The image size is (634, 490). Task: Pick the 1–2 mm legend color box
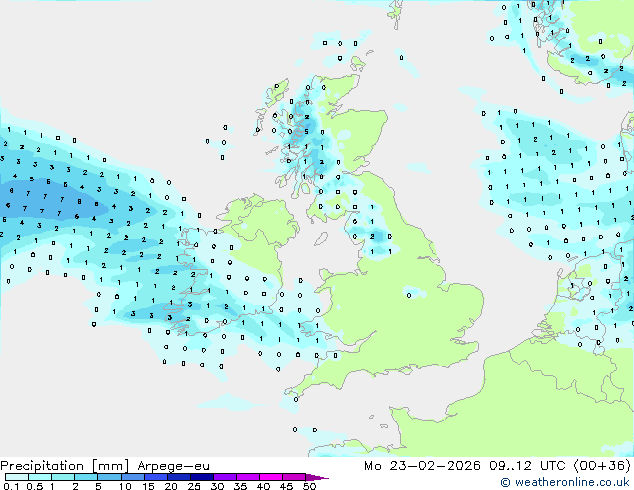(x=63, y=477)
